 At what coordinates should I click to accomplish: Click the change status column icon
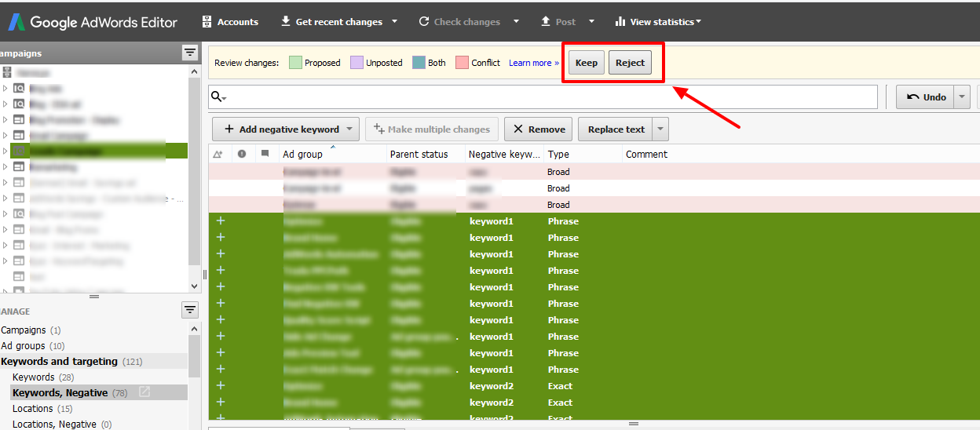click(x=218, y=155)
